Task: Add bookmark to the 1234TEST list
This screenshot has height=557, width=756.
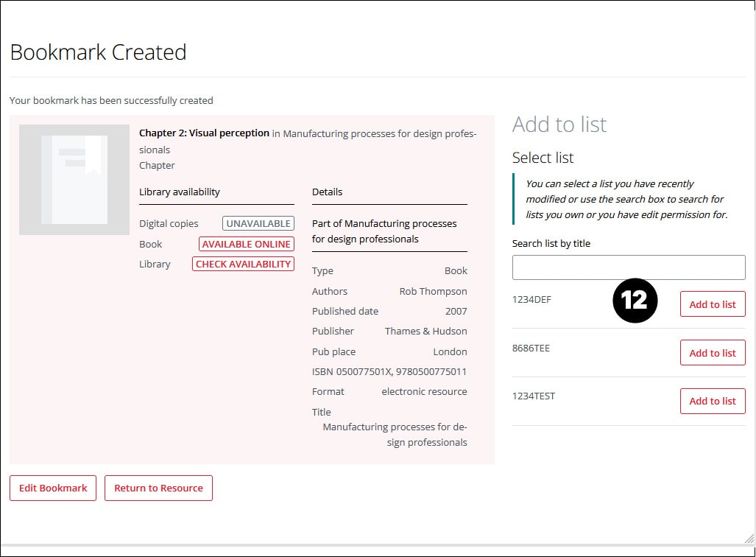Action: tap(712, 401)
